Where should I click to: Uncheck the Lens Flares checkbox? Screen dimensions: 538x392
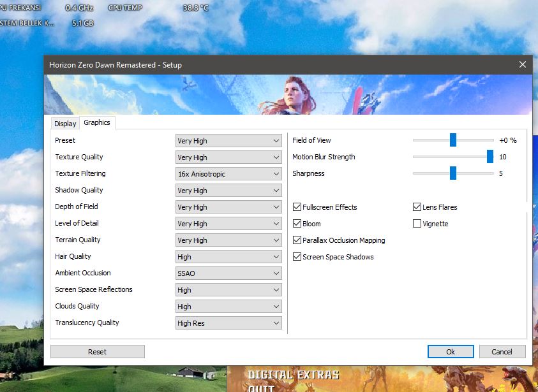pyautogui.click(x=417, y=207)
